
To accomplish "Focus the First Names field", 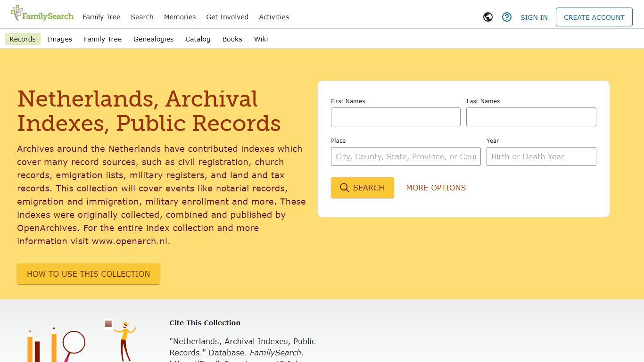I will [396, 117].
